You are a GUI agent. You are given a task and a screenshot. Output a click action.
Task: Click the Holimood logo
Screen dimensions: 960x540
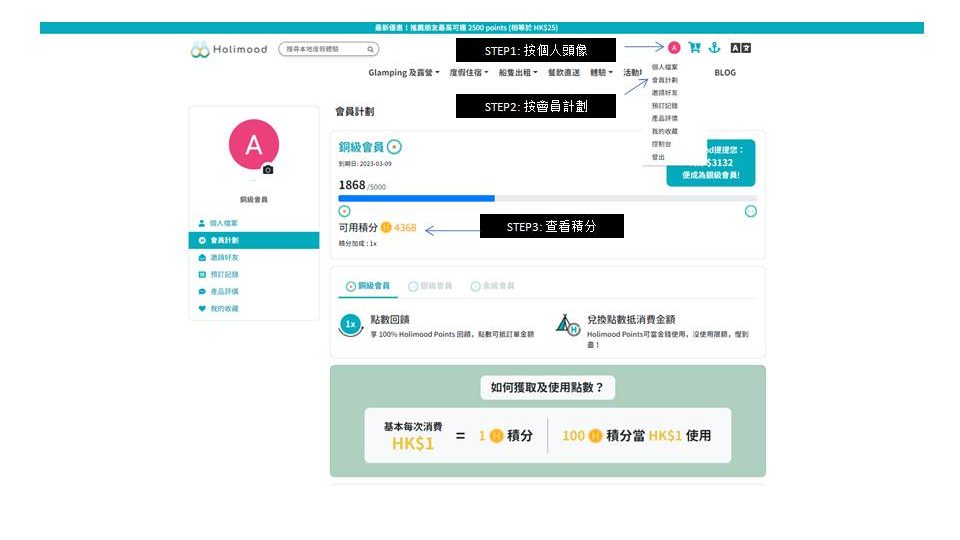click(229, 49)
